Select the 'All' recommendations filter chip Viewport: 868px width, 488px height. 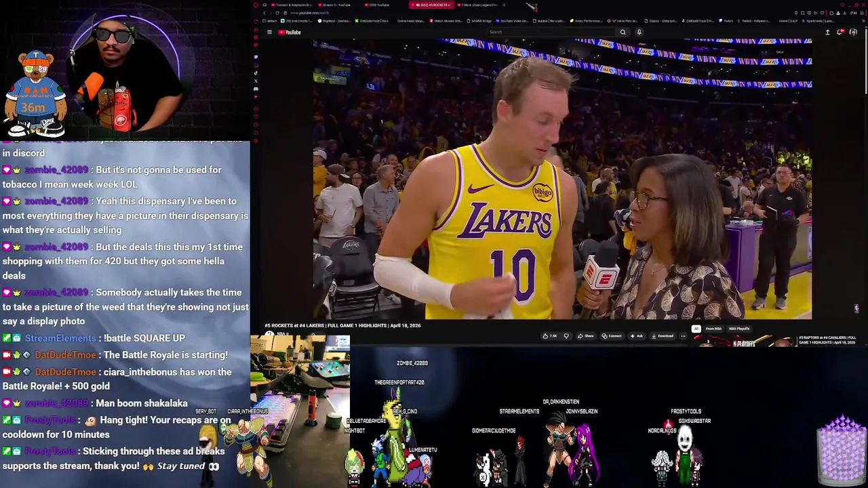point(696,329)
